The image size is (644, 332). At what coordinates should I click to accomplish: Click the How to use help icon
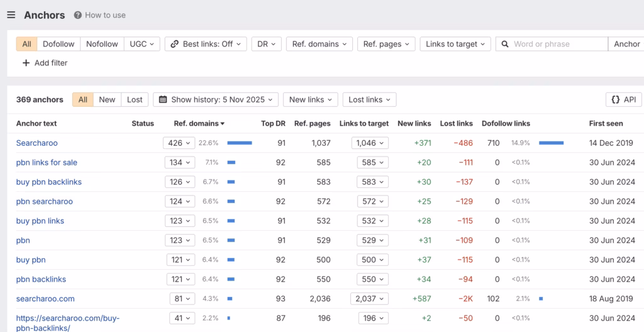77,15
